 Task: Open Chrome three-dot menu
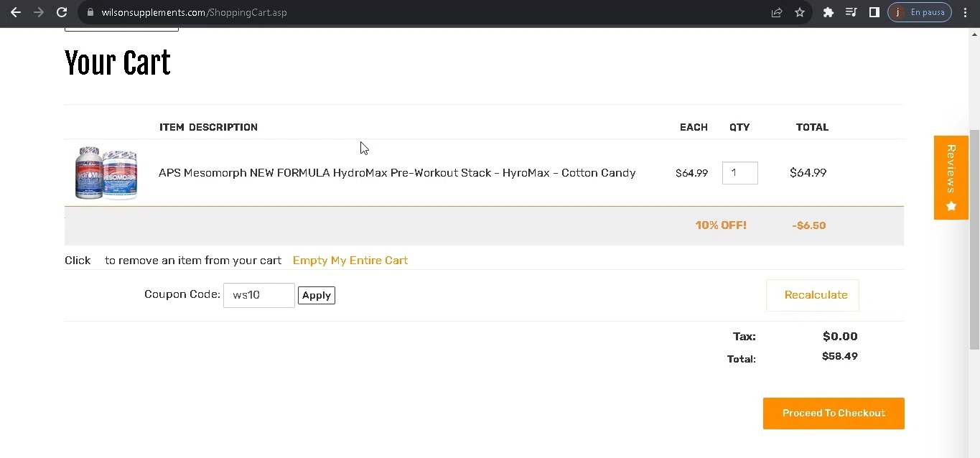click(x=966, y=12)
